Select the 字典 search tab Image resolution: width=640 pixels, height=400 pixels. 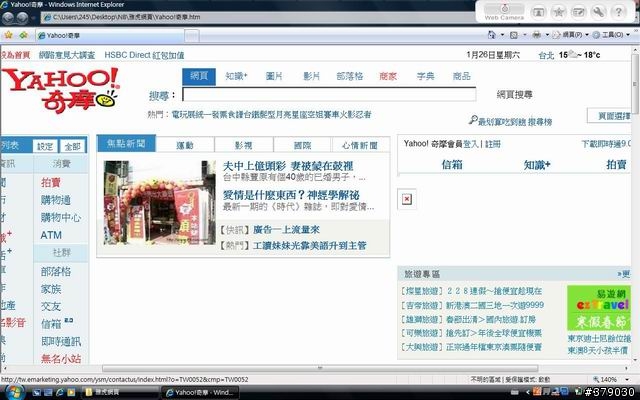(x=425, y=76)
